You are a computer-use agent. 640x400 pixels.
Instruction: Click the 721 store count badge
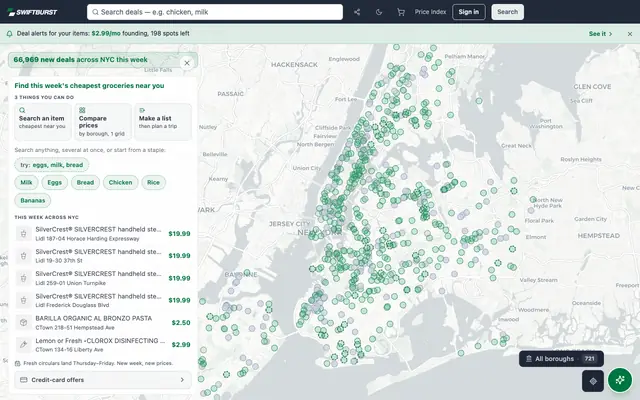pyautogui.click(x=589, y=359)
